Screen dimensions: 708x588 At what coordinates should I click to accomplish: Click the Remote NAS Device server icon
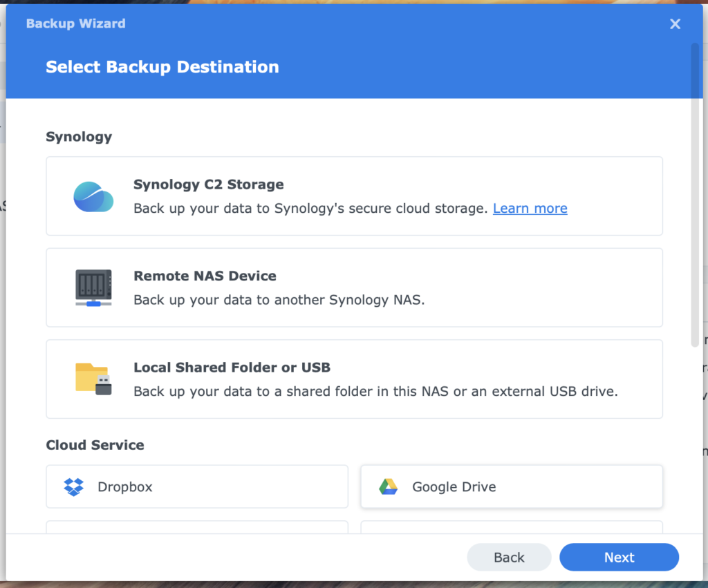point(93,287)
